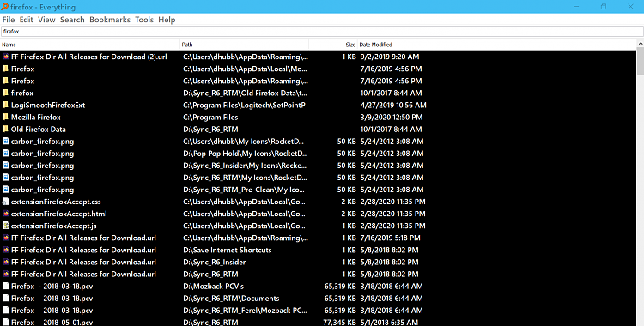This screenshot has width=644, height=326.
Task: Click icon of 'Download (2).url' file
Action: pos(6,57)
